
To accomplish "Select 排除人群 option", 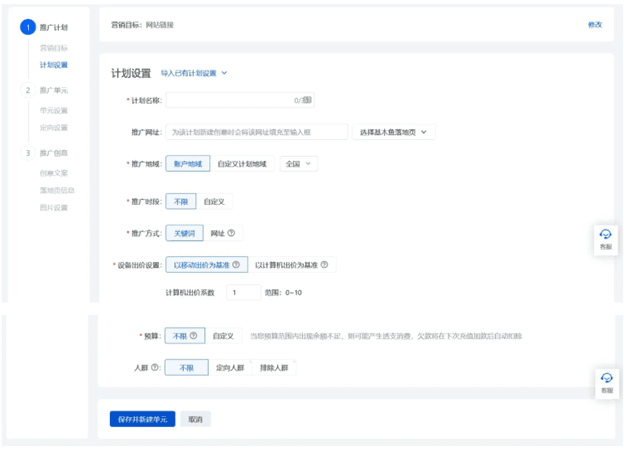I will [274, 367].
